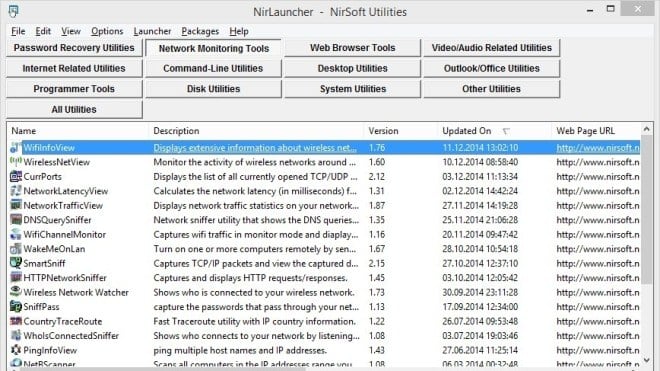This screenshot has width=660, height=371.
Task: Click WifiChannelMonitor description text
Action: coord(255,235)
